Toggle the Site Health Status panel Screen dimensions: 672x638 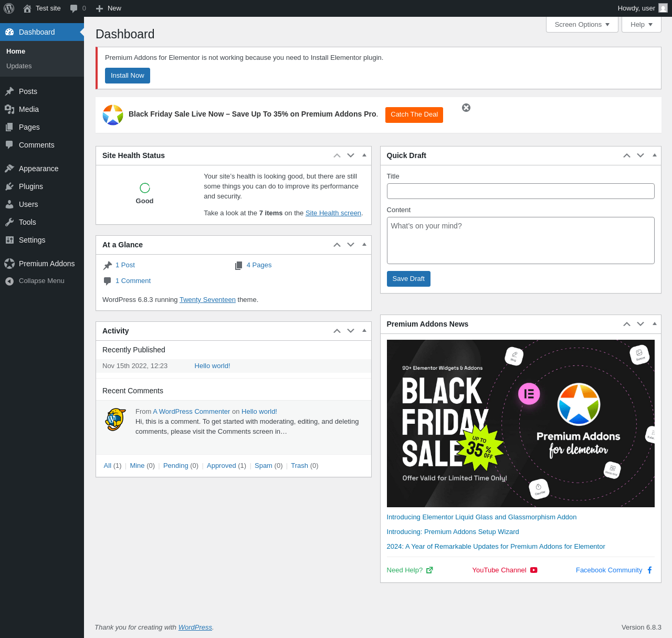[x=364, y=155]
